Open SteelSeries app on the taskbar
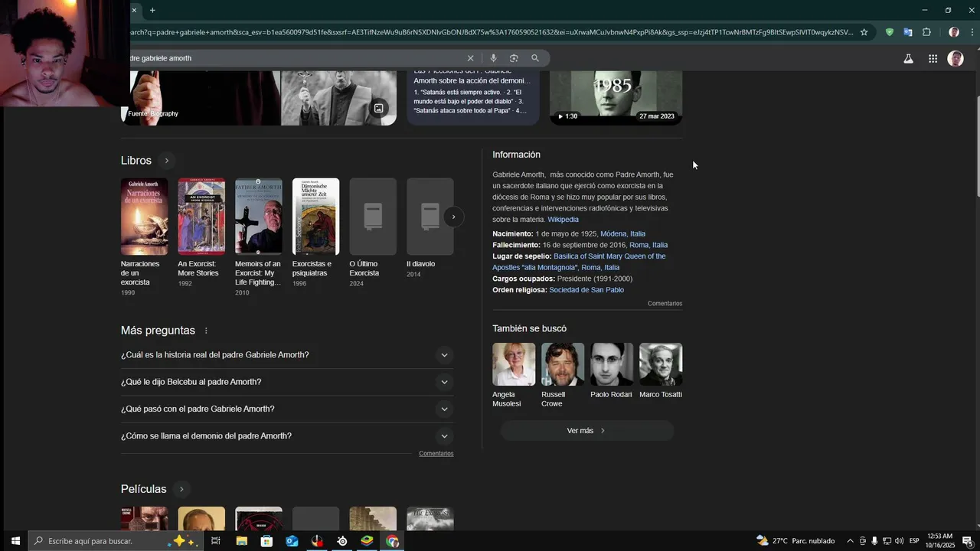This screenshot has width=980, height=551. click(x=342, y=541)
